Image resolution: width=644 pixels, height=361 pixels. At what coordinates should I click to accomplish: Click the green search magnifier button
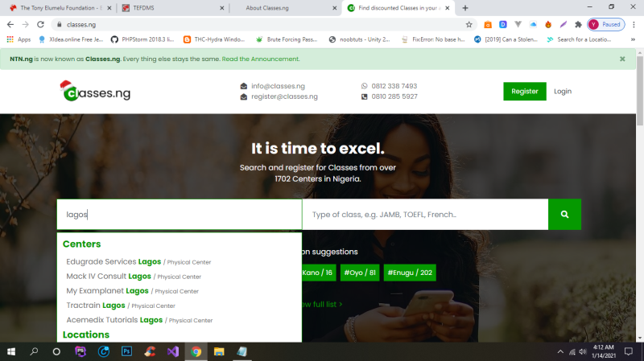[x=564, y=214]
